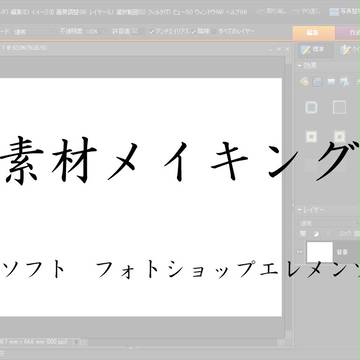Select the Filters icon in Effects panel
This screenshot has width=360, height=360.
[x=304, y=82]
